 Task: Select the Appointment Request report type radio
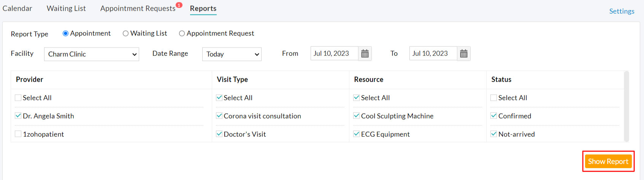point(182,33)
